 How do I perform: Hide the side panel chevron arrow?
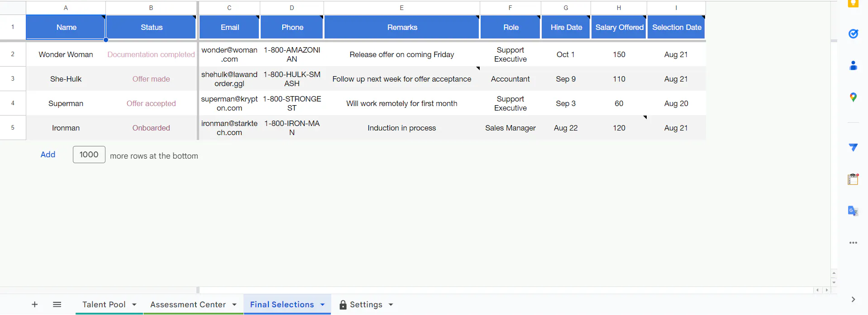tap(853, 300)
